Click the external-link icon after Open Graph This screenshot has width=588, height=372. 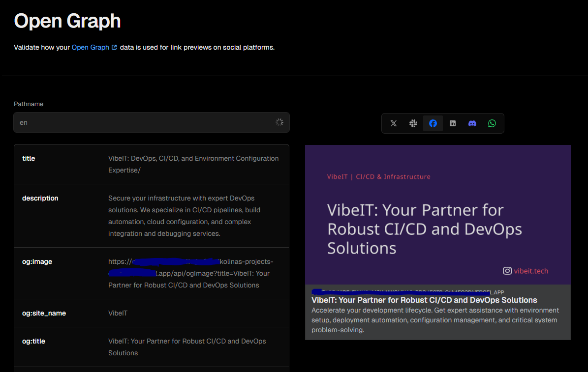(x=114, y=47)
